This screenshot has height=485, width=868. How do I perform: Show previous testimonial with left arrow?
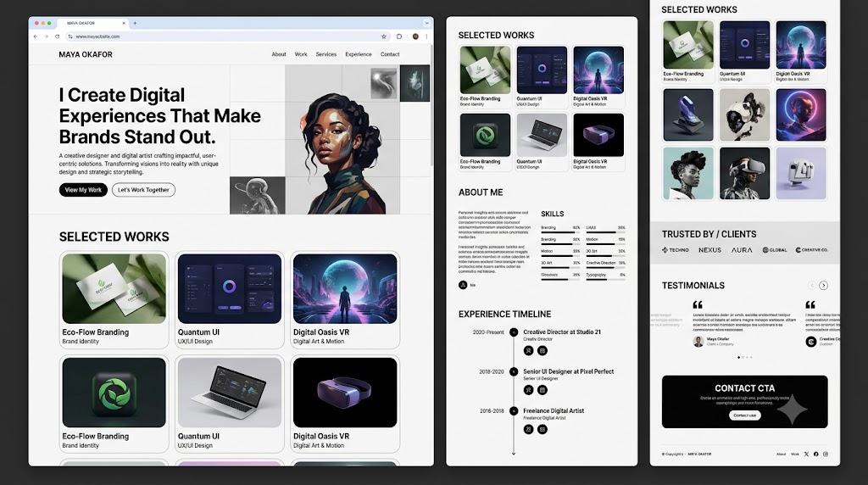click(811, 286)
